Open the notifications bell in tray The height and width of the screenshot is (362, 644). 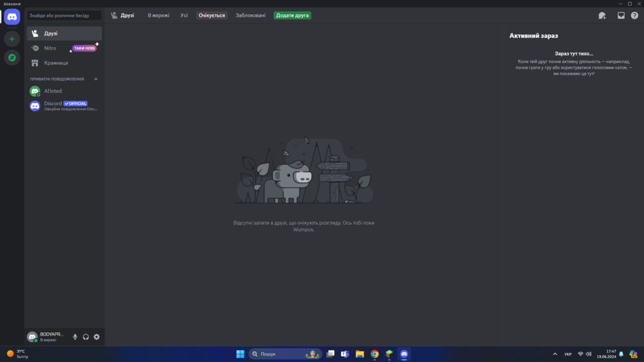pos(621,354)
